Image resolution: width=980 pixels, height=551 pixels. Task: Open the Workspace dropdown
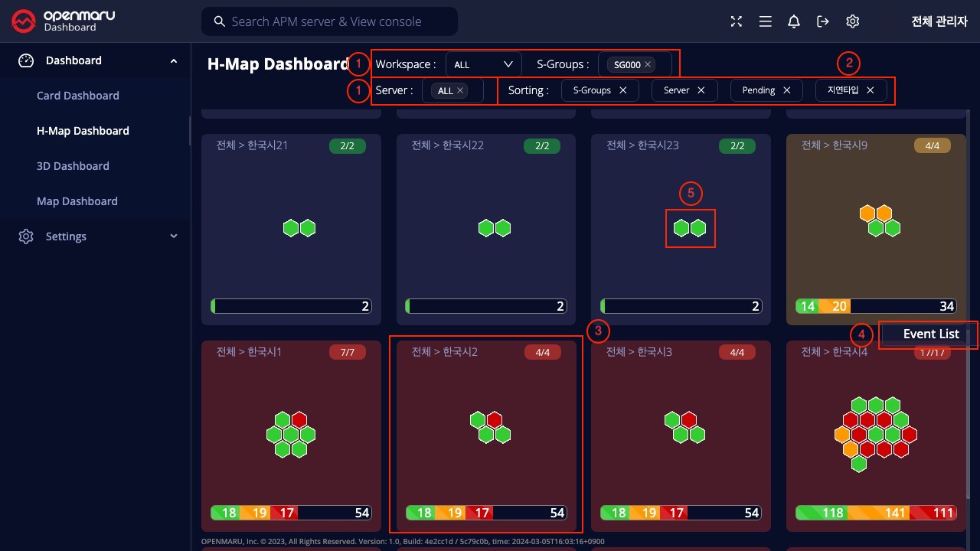[x=483, y=65]
